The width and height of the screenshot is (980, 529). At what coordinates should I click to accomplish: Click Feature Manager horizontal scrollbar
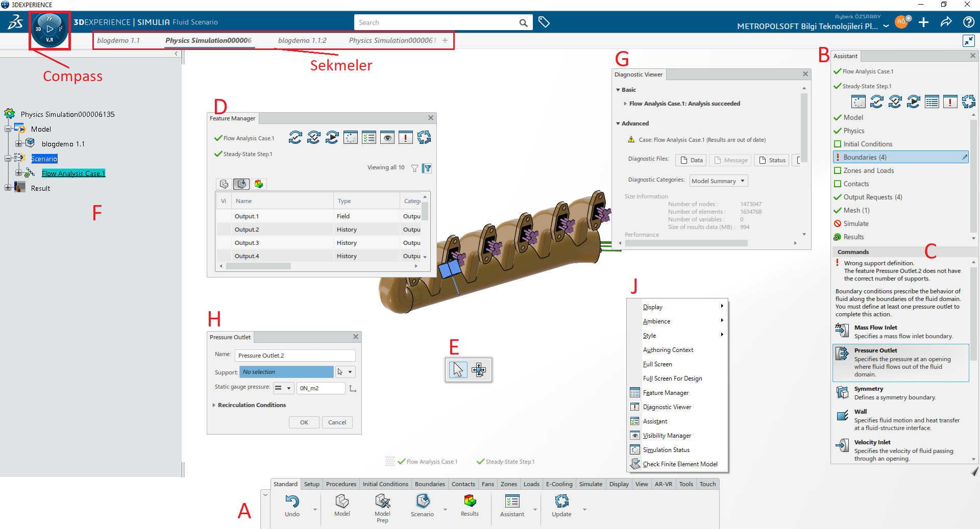(x=259, y=266)
